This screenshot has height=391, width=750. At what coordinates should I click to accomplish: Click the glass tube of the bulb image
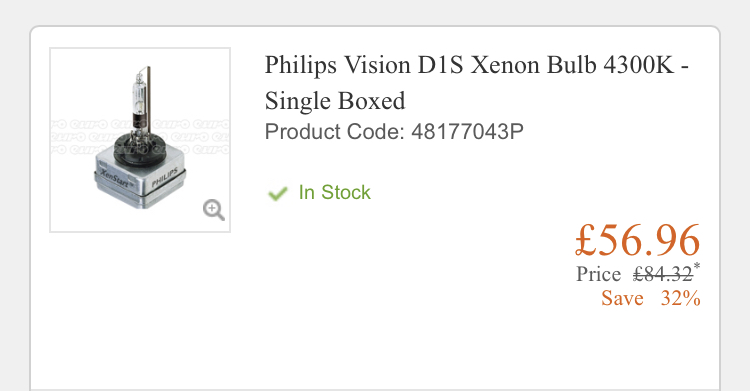[x=139, y=93]
